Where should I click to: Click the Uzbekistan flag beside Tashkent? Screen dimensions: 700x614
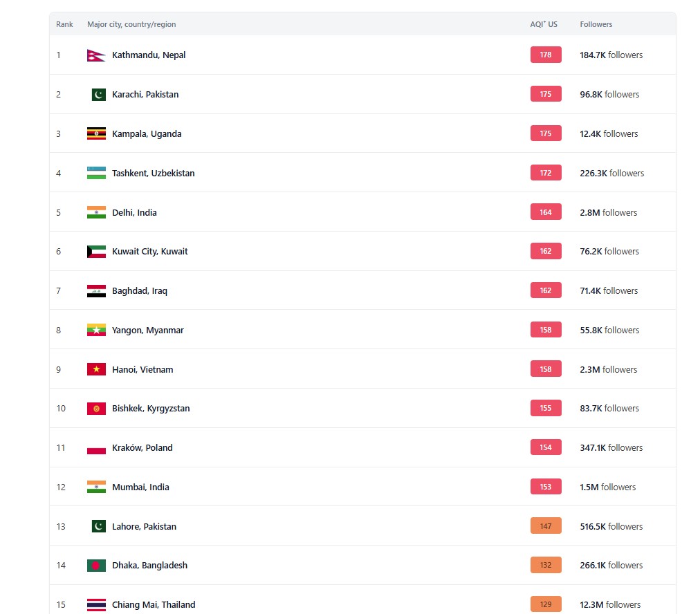point(96,173)
